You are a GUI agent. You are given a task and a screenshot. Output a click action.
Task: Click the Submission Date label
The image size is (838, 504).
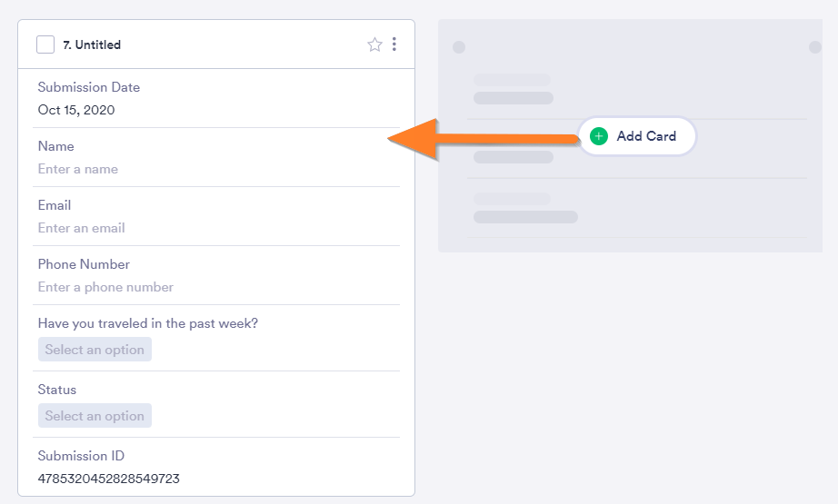pyautogui.click(x=89, y=87)
